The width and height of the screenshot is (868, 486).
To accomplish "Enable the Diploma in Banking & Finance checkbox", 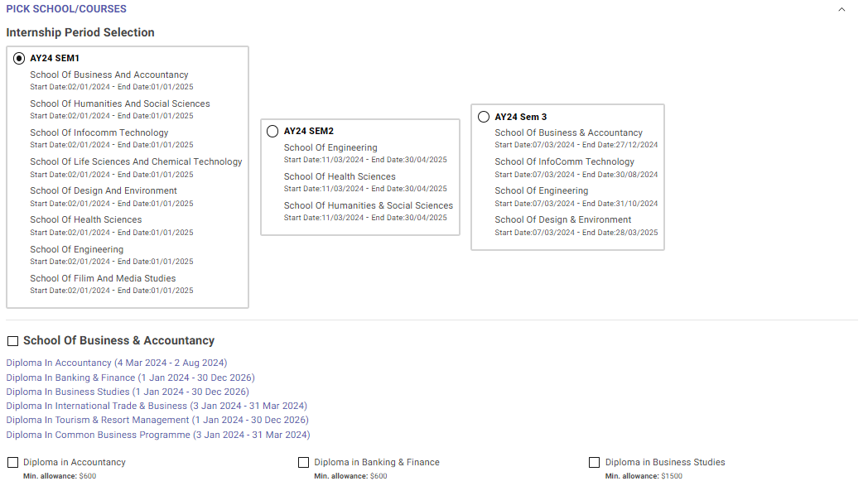I will click(303, 462).
